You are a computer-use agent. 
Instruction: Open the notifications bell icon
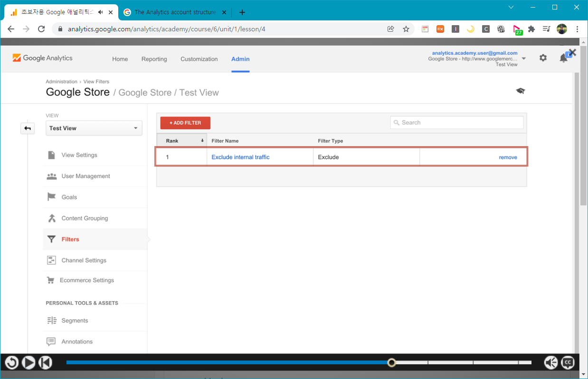coord(563,58)
